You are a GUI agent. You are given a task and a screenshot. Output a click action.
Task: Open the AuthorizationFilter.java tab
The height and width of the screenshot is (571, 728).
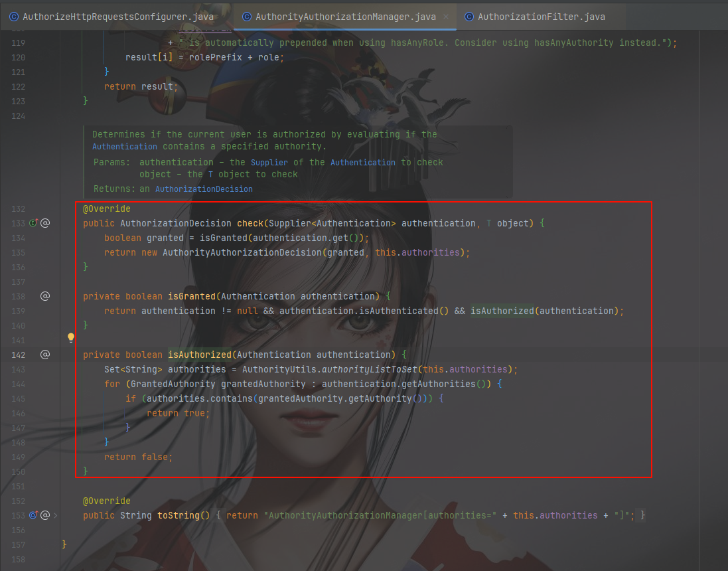click(542, 17)
